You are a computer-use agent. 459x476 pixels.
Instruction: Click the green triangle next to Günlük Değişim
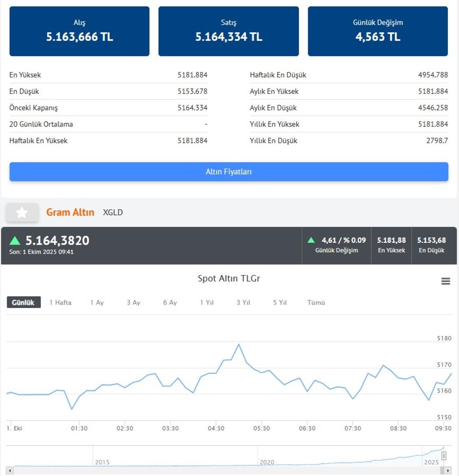312,240
